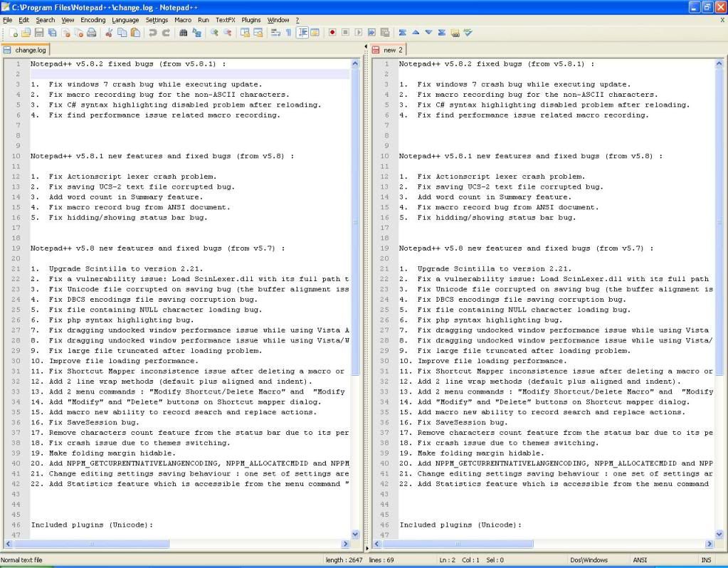Open the Encoding menu
The width and height of the screenshot is (728, 568).
point(93,20)
